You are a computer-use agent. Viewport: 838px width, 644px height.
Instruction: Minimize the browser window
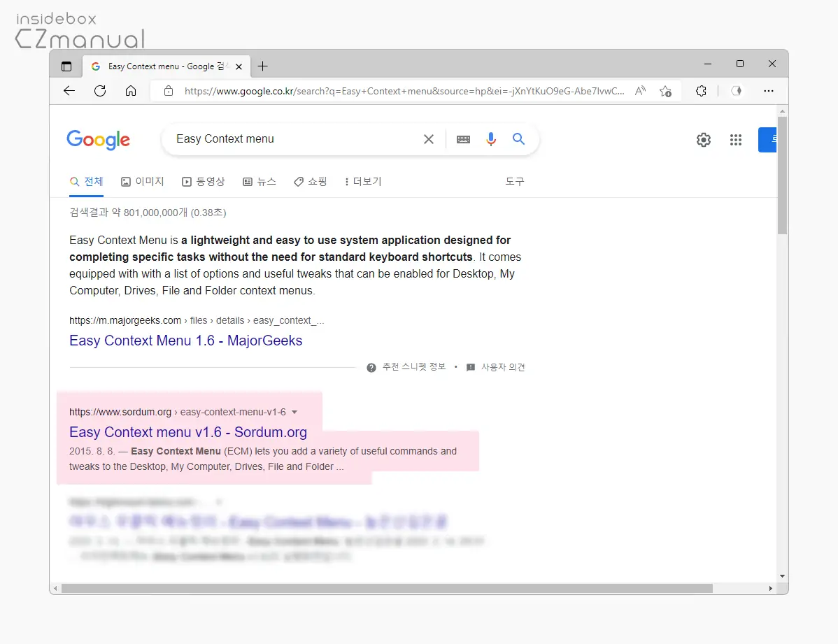708,64
